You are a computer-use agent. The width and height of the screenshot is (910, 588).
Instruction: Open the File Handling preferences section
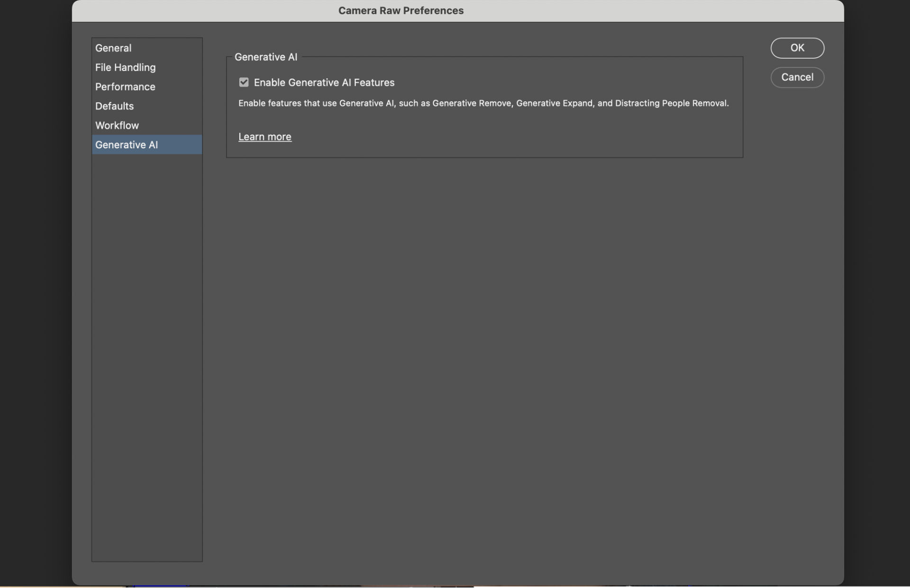click(146, 67)
